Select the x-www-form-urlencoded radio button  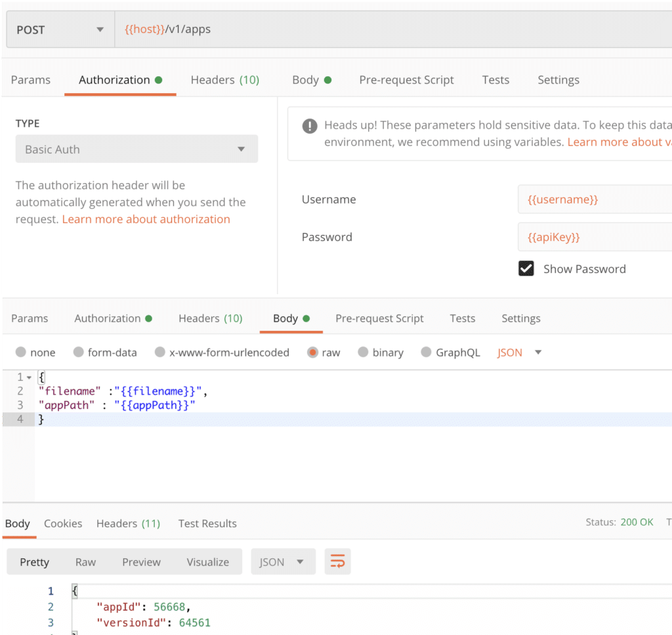click(160, 352)
